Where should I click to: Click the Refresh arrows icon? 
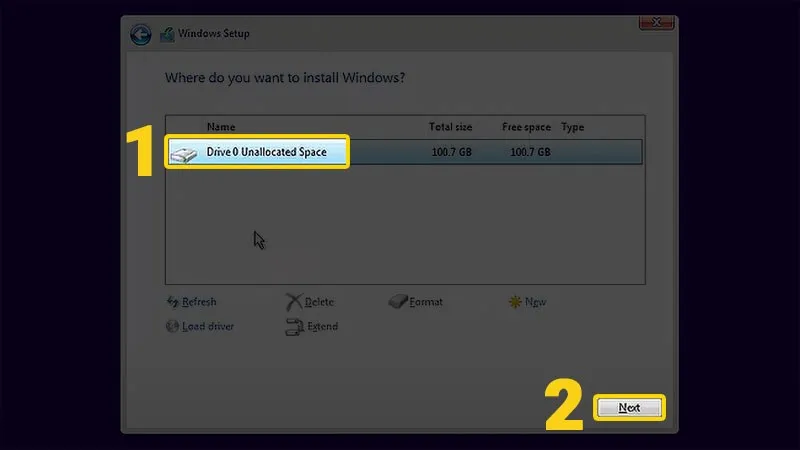[173, 302]
